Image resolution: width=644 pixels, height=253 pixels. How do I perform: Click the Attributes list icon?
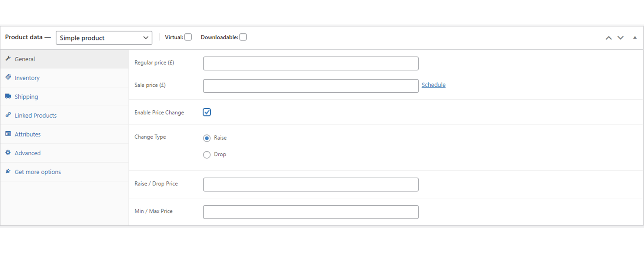[8, 134]
